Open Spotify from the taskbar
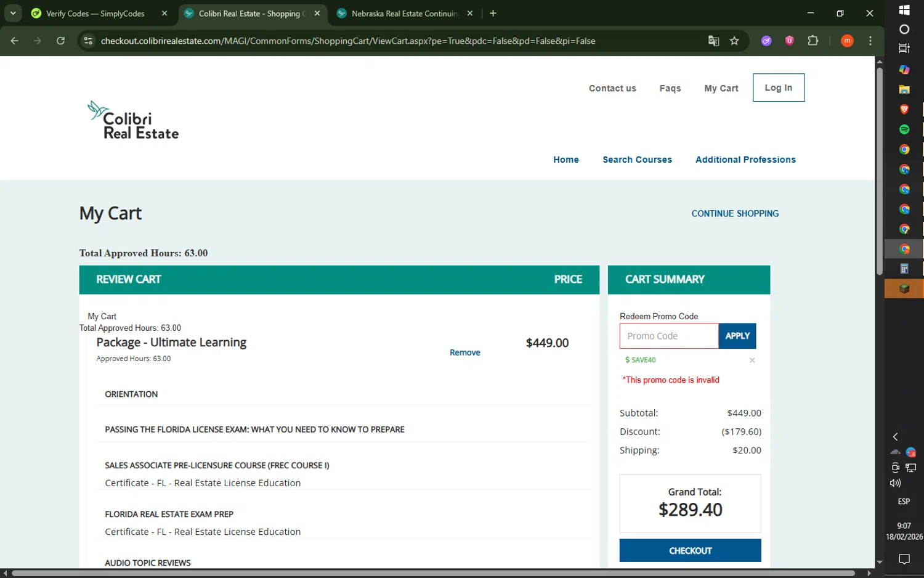Viewport: 924px width, 578px height. (x=904, y=129)
